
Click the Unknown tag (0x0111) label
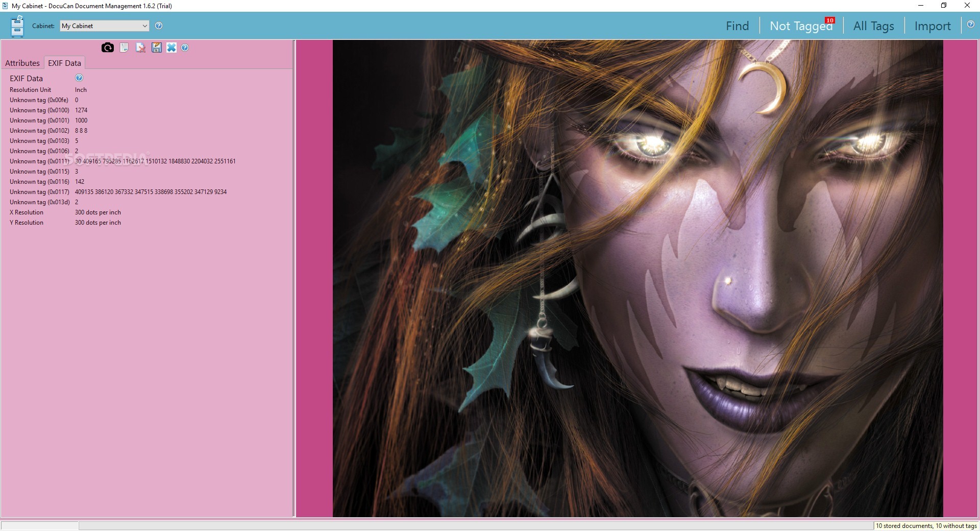coord(39,161)
